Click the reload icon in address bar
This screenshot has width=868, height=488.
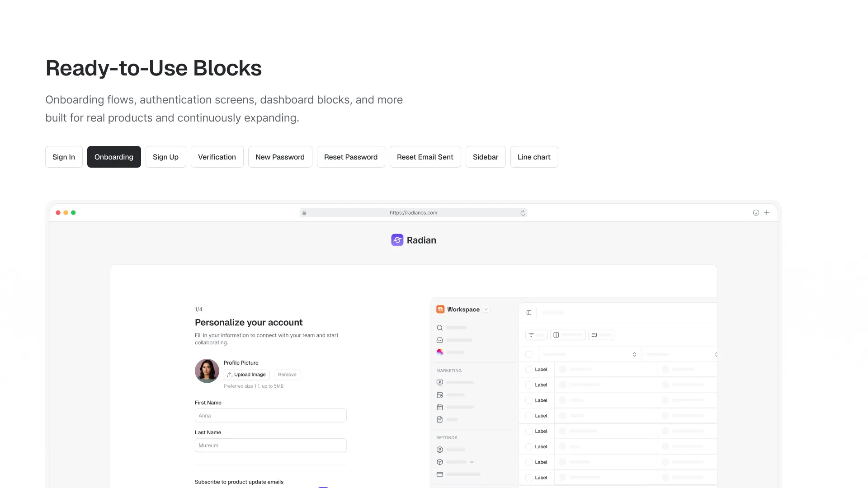coord(523,213)
